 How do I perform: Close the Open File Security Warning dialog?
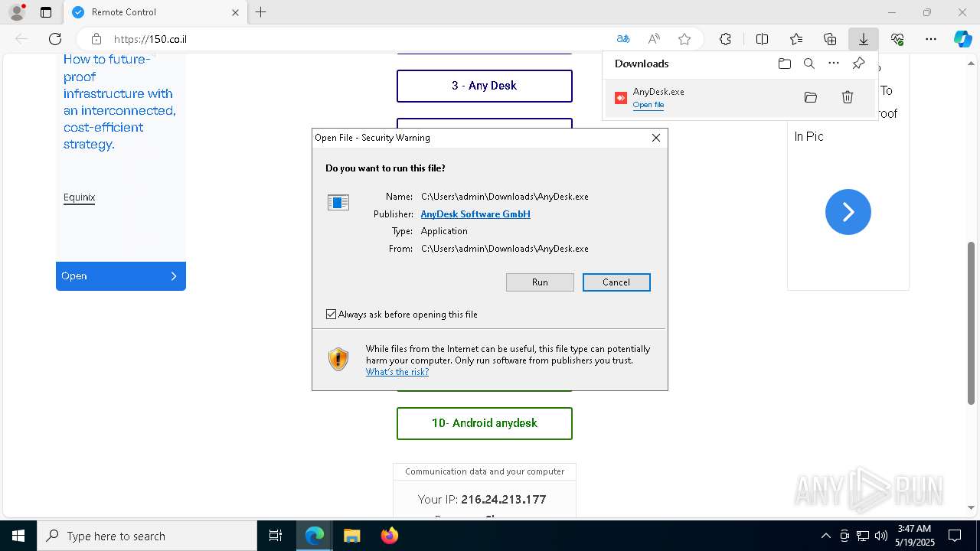point(655,138)
